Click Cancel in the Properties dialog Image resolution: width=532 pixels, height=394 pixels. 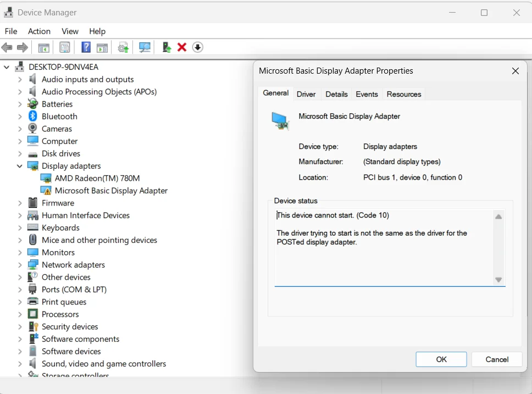point(497,359)
